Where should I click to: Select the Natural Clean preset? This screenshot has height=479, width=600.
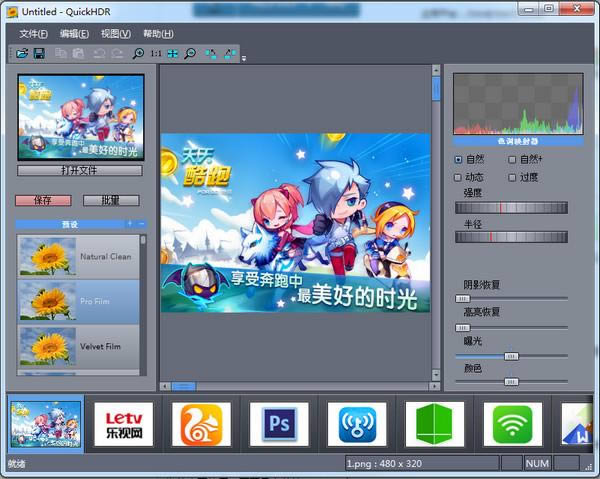[x=78, y=257]
